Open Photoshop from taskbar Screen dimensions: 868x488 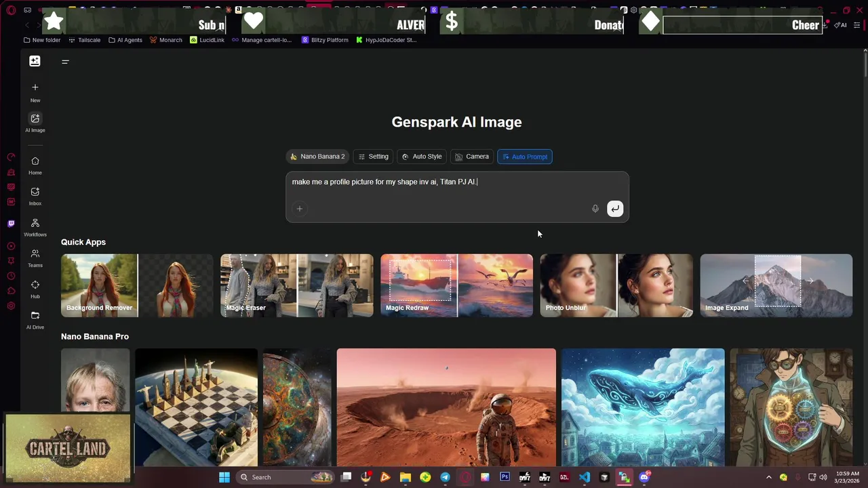tap(505, 477)
